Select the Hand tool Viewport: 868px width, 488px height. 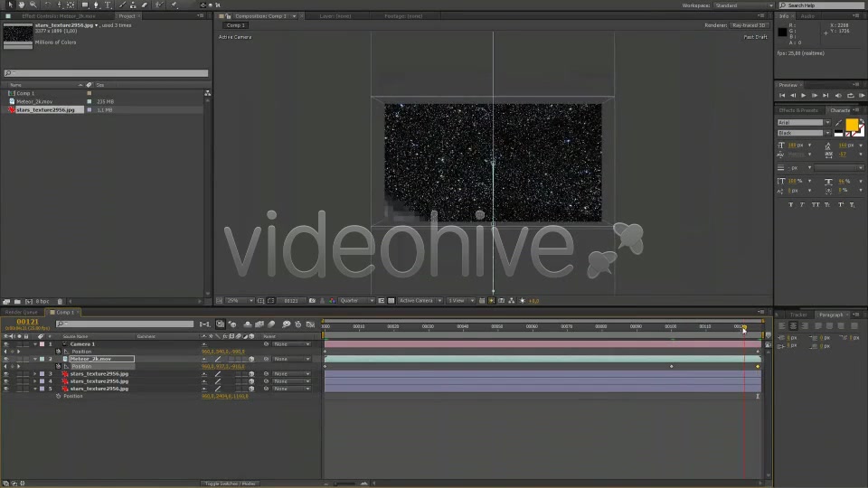(22, 5)
